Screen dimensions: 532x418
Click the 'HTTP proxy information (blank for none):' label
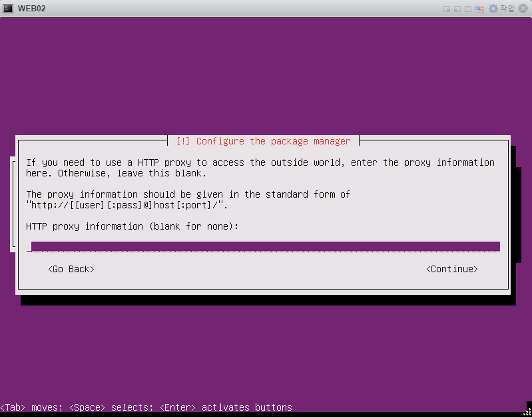pyautogui.click(x=133, y=226)
